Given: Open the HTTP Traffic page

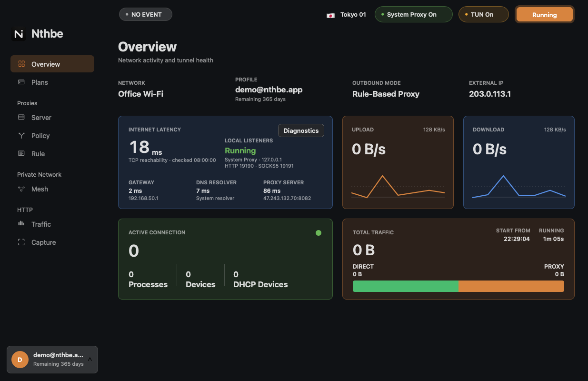Looking at the screenshot, I should (52, 224).
